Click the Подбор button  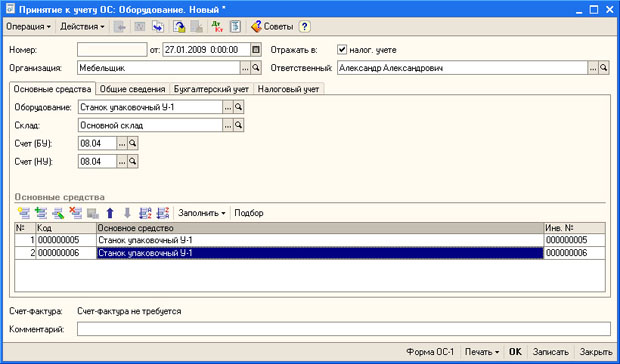(x=249, y=213)
